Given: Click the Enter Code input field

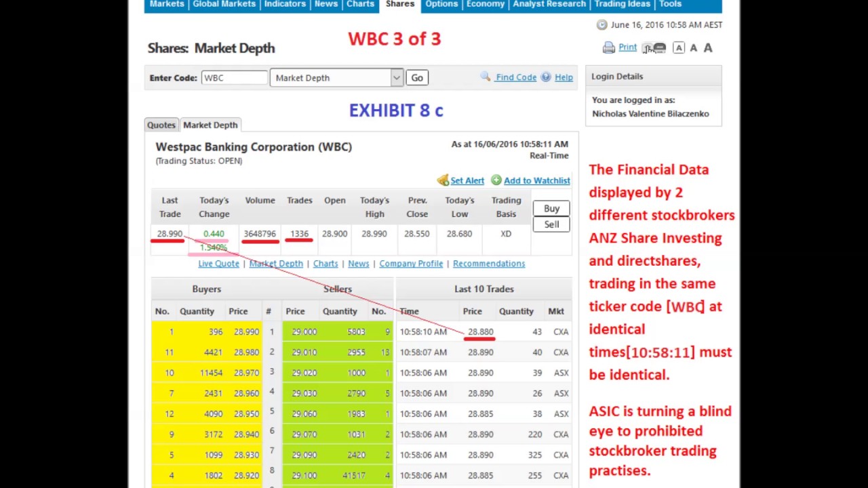Looking at the screenshot, I should [234, 78].
